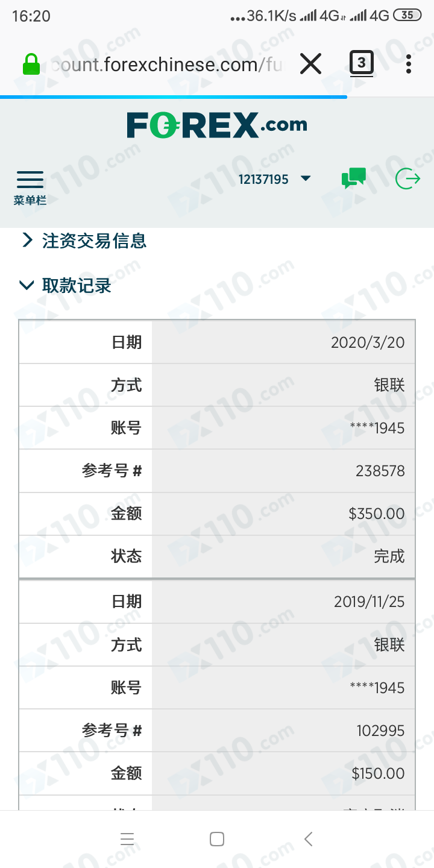The image size is (434, 868).
Task: Open the green live chat icon
Action: pos(354,178)
